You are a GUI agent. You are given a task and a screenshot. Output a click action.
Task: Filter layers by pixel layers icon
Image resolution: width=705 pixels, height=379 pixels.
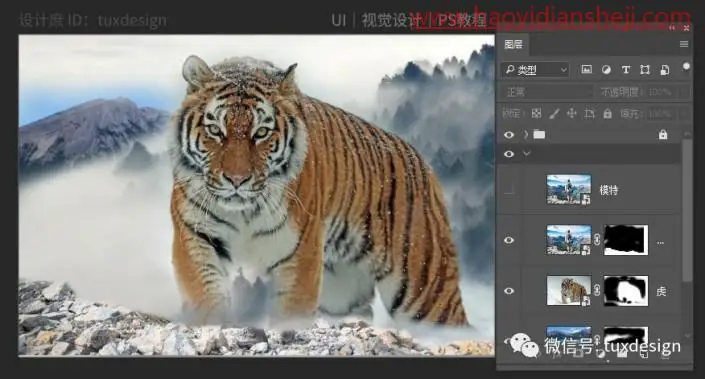tap(586, 69)
